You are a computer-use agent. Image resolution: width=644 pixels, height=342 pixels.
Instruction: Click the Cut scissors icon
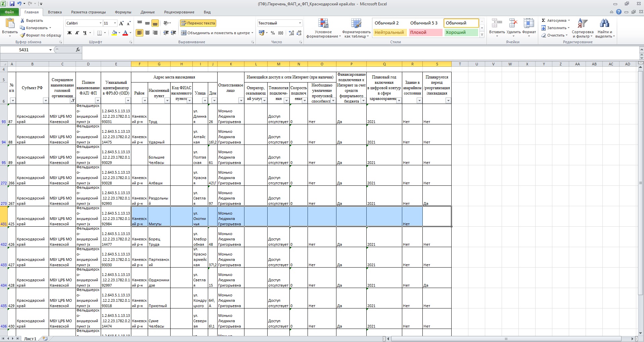(x=22, y=20)
